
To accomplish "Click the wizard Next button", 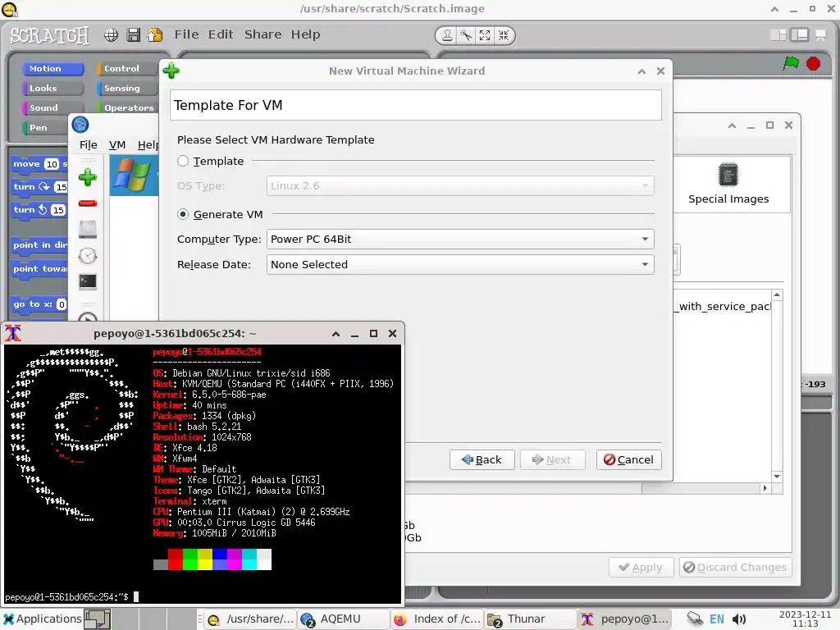I will click(x=552, y=459).
